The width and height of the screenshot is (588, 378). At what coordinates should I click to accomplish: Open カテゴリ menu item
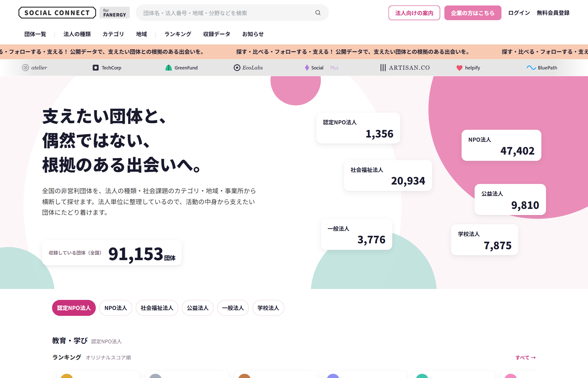[x=113, y=34]
